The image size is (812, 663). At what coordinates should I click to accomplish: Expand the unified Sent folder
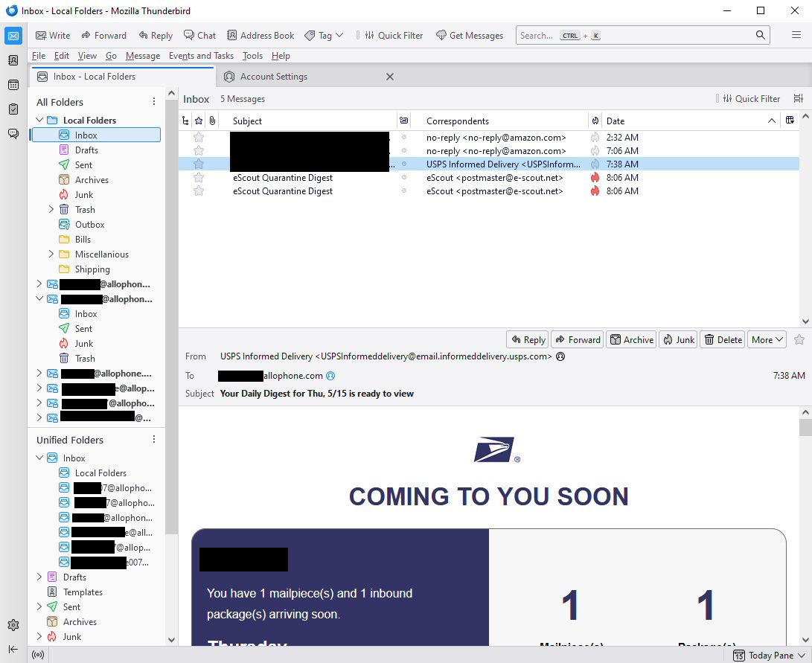39,606
